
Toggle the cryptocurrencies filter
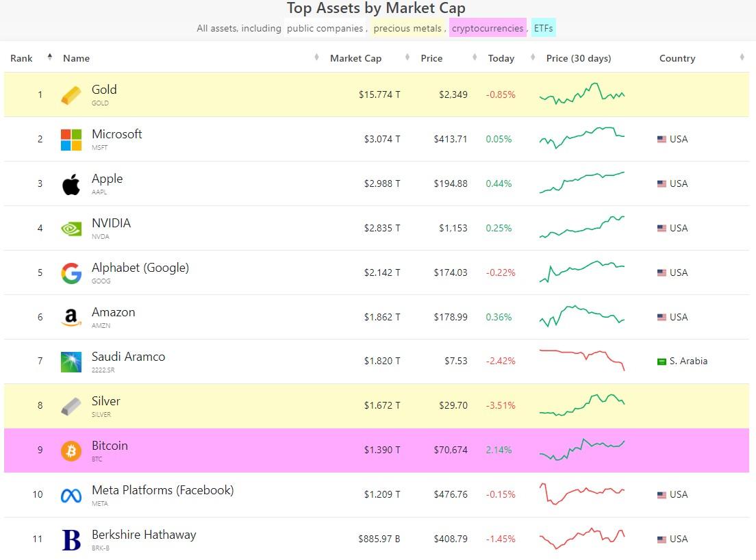(488, 29)
